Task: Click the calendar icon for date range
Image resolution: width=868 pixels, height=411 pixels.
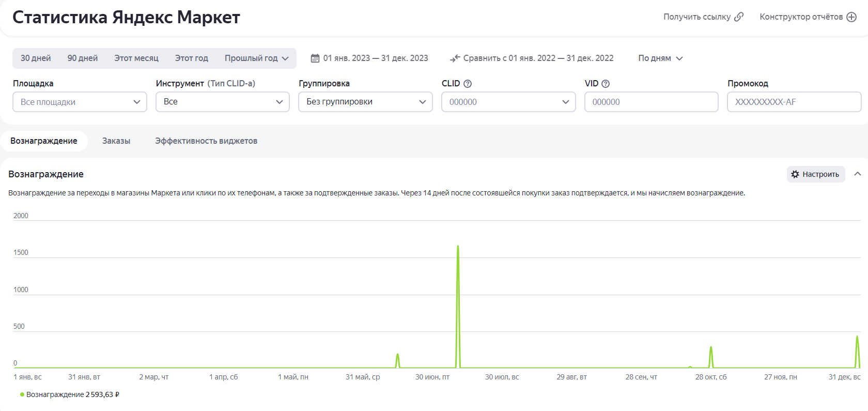Action: (x=315, y=58)
